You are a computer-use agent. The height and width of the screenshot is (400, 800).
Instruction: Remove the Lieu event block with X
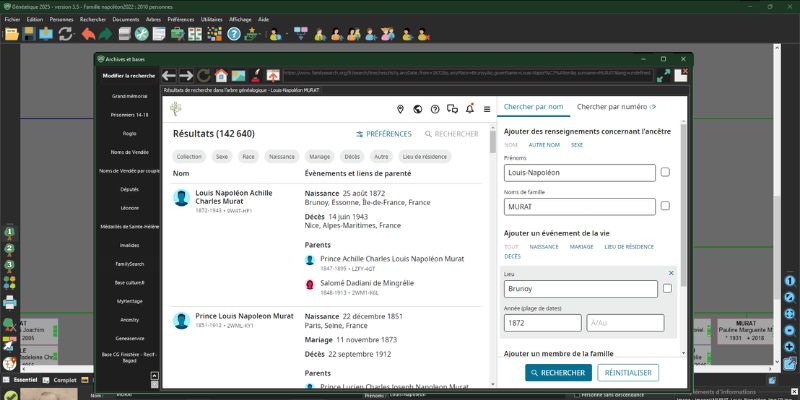point(671,273)
